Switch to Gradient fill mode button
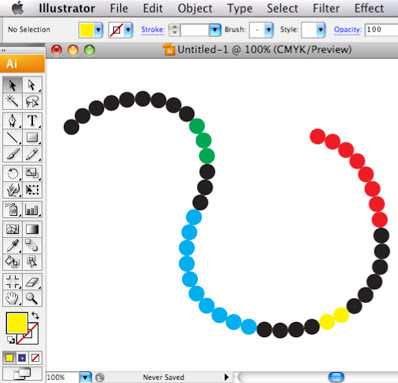 [x=22, y=358]
